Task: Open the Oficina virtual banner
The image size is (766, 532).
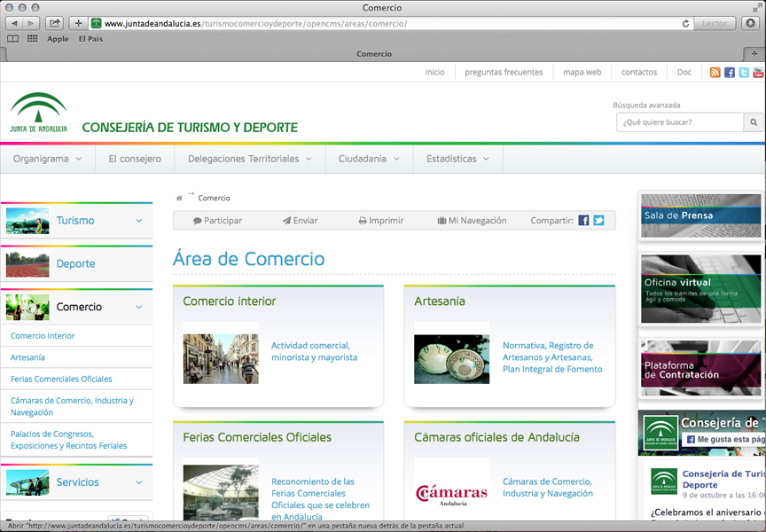Action: click(700, 289)
